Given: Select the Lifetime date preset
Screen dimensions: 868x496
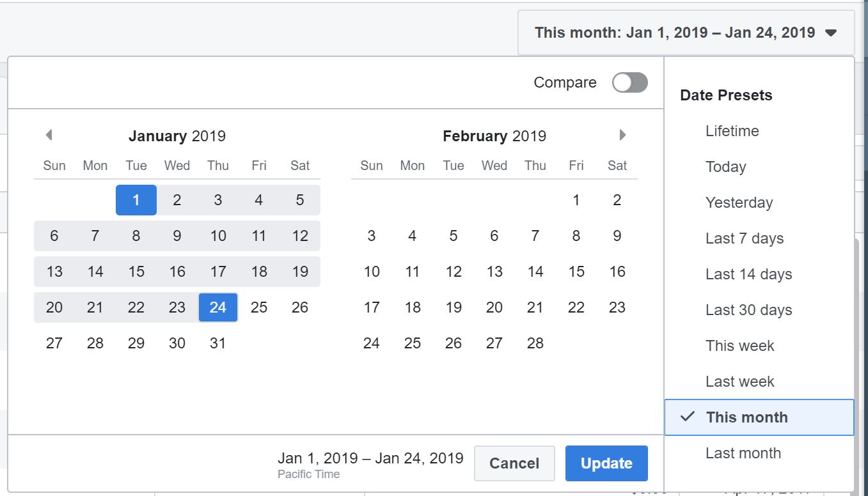Looking at the screenshot, I should pyautogui.click(x=732, y=131).
